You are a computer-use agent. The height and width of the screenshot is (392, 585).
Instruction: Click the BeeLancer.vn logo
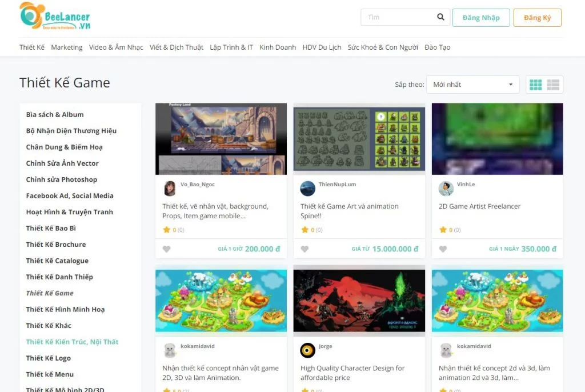(55, 16)
